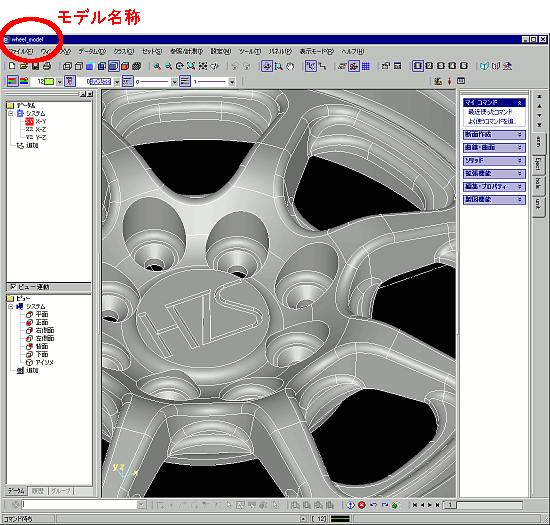Select the アイソメ view item
The image size is (550, 525).
(40, 362)
